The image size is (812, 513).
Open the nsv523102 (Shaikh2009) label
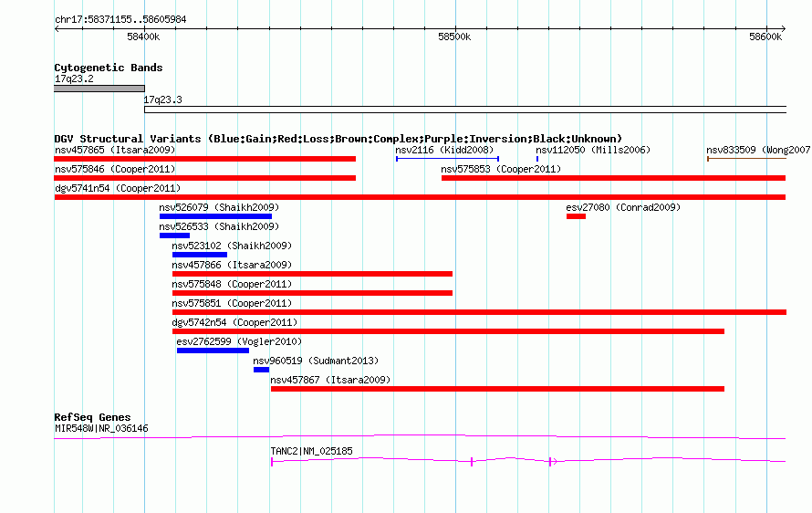point(232,246)
